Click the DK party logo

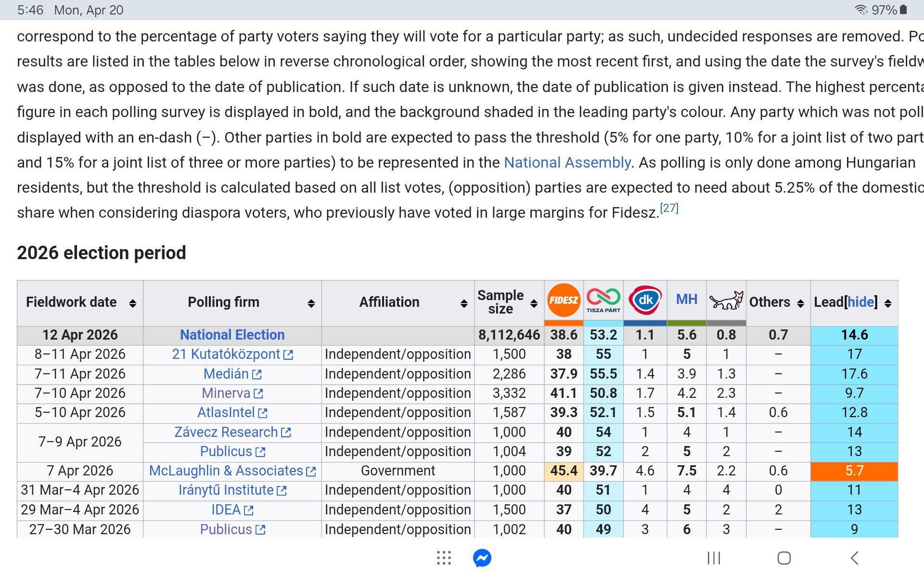click(645, 301)
